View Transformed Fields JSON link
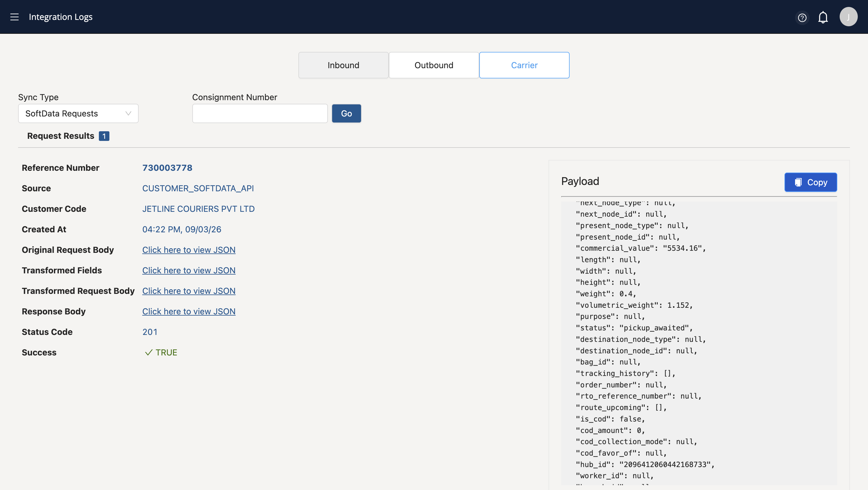The width and height of the screenshot is (868, 490). 189,270
